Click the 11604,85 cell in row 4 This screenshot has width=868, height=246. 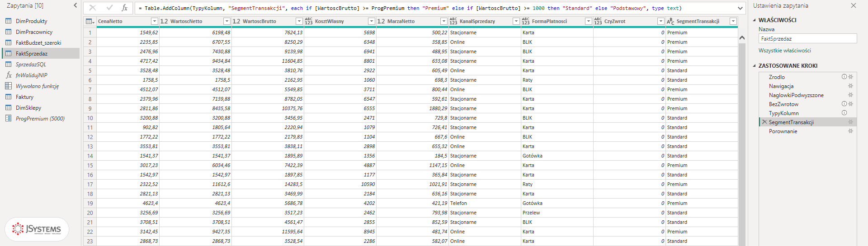pos(268,61)
